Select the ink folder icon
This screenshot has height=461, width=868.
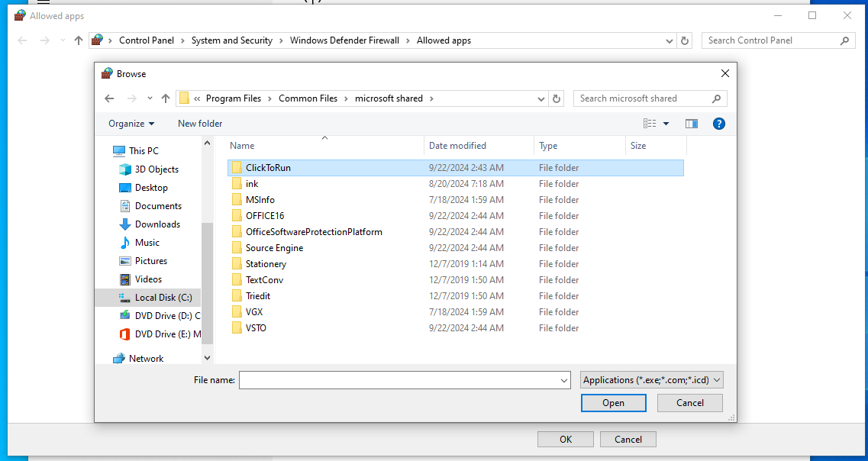tap(237, 184)
